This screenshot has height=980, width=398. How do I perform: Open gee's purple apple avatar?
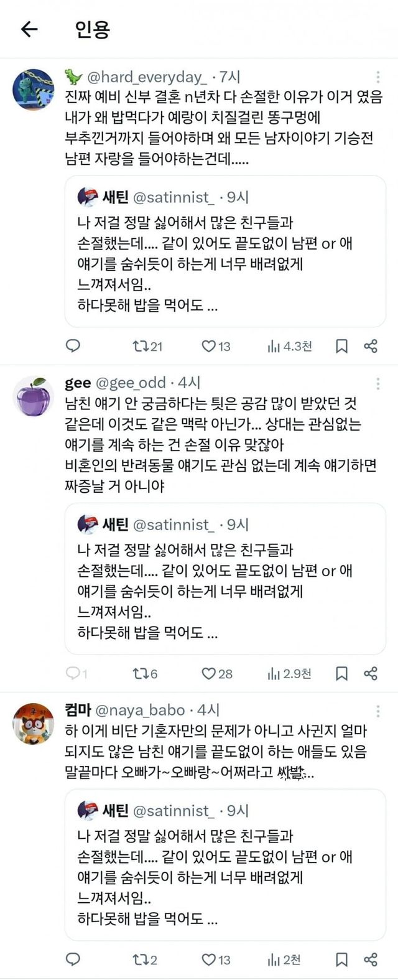click(34, 396)
